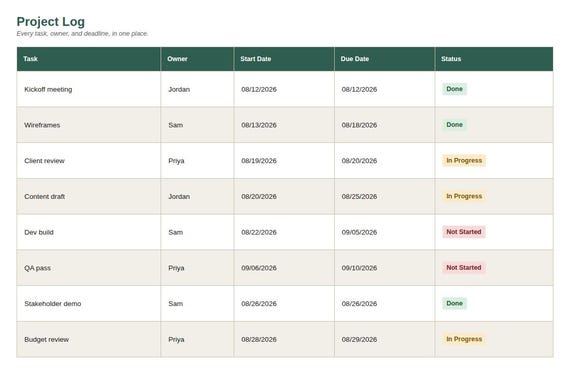Screen dimensions: 570x378
Task: Click In Progress badge for Client review
Action: (x=464, y=160)
